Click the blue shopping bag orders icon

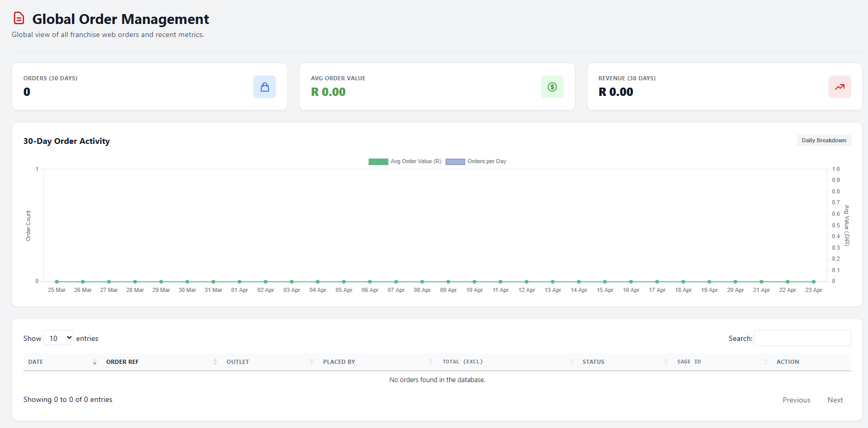(264, 87)
